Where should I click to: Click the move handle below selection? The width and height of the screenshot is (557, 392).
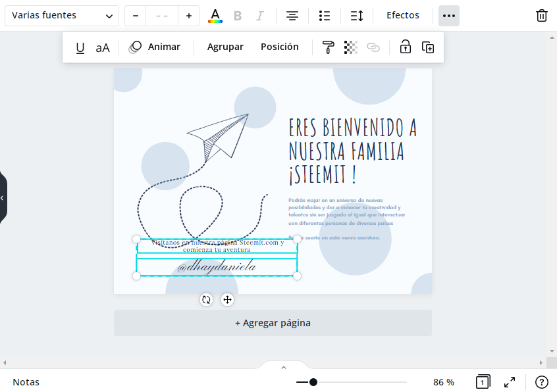[227, 300]
